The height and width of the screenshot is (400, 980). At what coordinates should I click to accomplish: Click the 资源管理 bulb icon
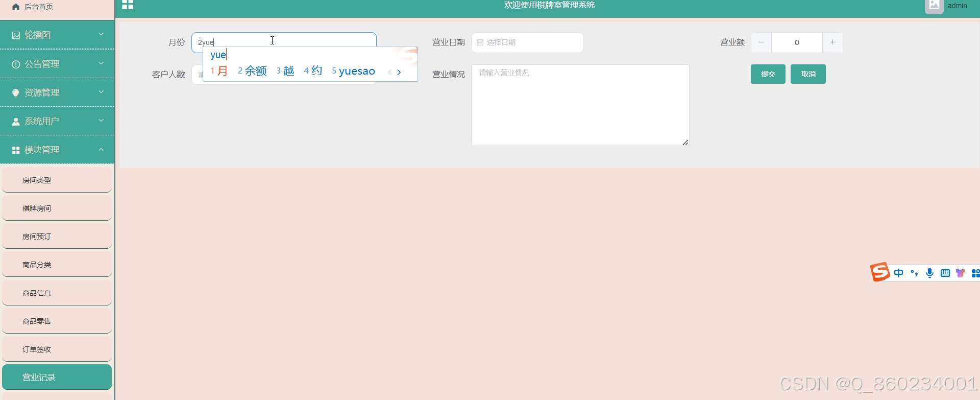[16, 93]
